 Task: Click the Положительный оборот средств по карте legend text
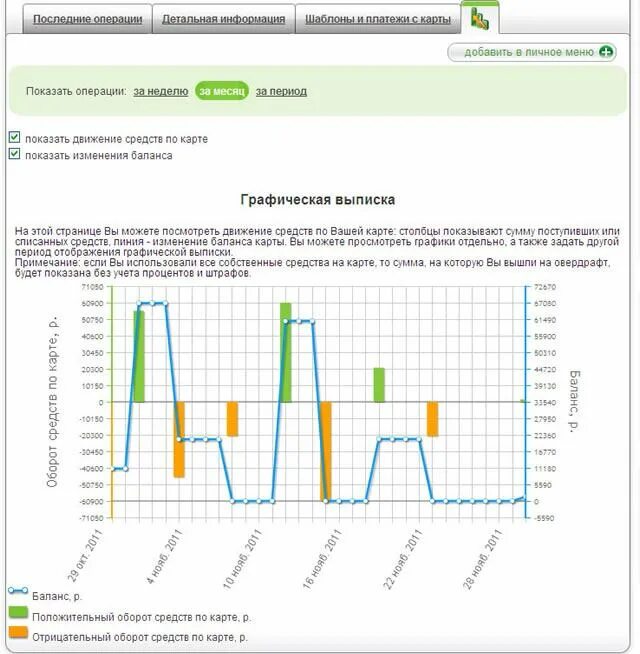(141, 617)
